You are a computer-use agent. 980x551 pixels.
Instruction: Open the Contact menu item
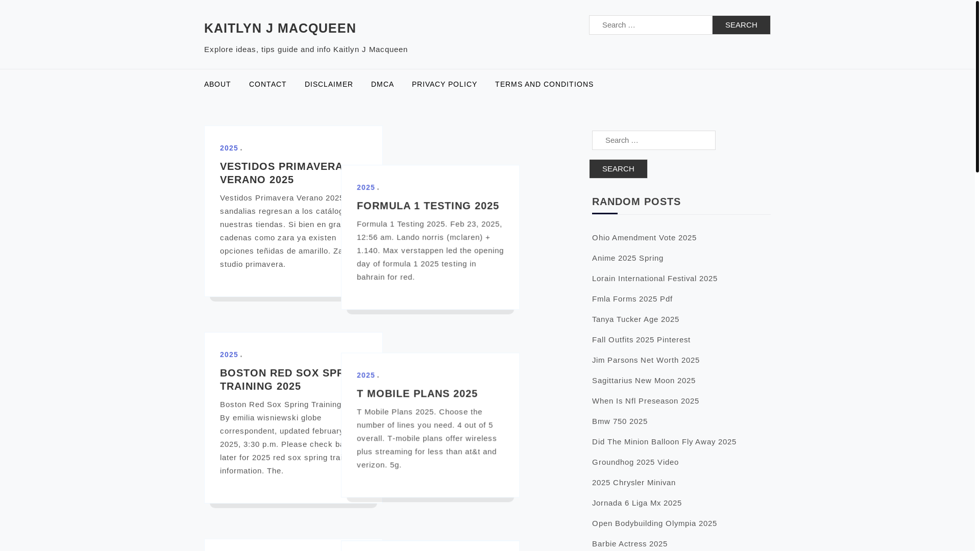pos(267,84)
